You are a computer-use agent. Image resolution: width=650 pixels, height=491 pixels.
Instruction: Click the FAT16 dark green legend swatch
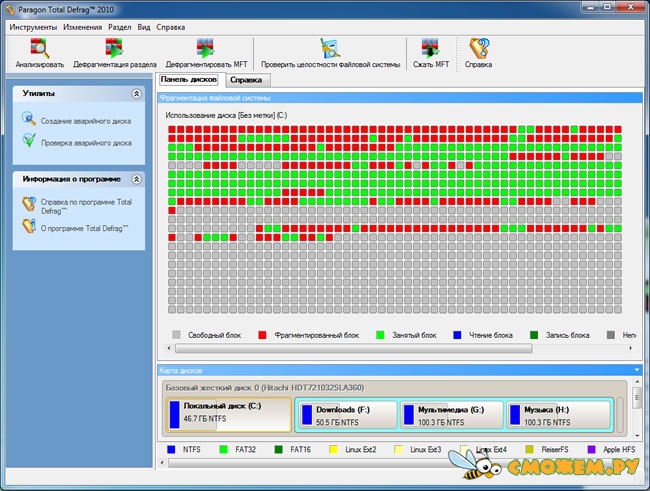coord(279,450)
